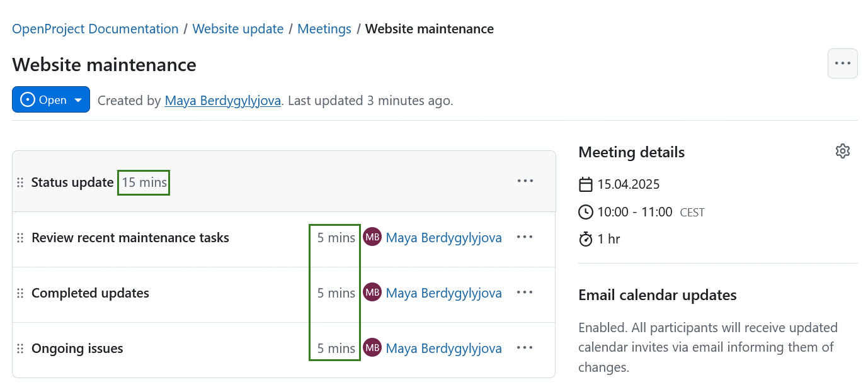This screenshot has width=868, height=385.
Task: Navigate to Website update breadcrumb
Action: tap(238, 29)
